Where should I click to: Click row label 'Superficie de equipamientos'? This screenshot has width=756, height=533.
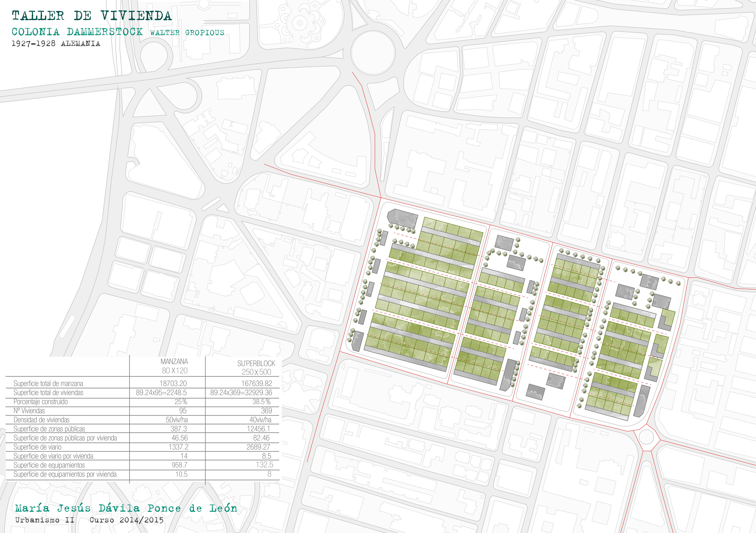point(49,465)
